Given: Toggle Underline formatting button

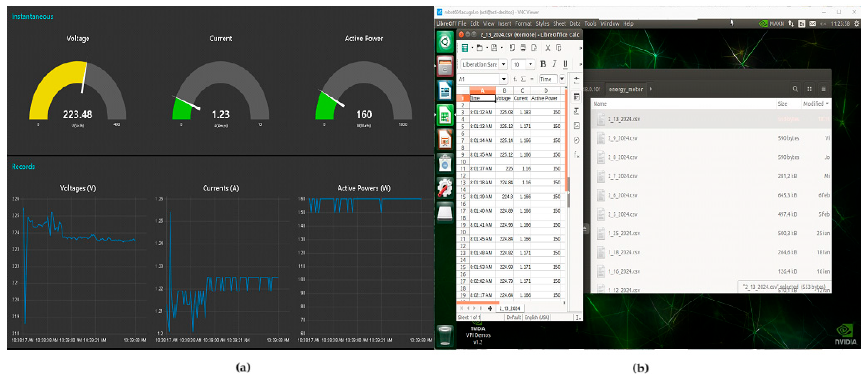Looking at the screenshot, I should coord(565,64).
